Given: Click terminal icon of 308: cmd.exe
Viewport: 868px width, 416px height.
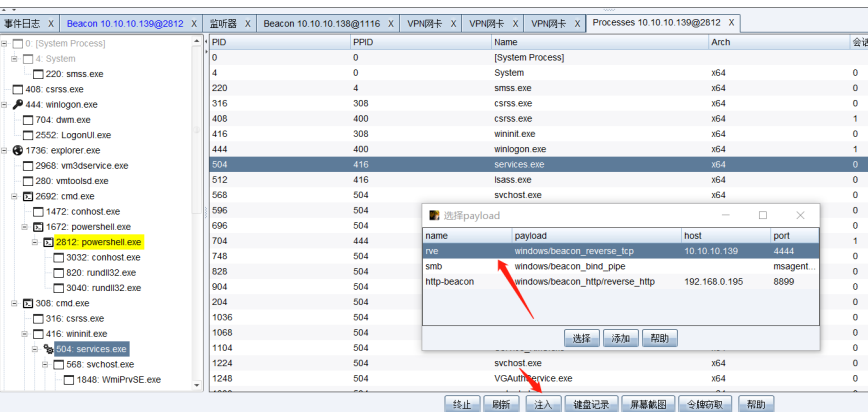Looking at the screenshot, I should pyautogui.click(x=28, y=303).
